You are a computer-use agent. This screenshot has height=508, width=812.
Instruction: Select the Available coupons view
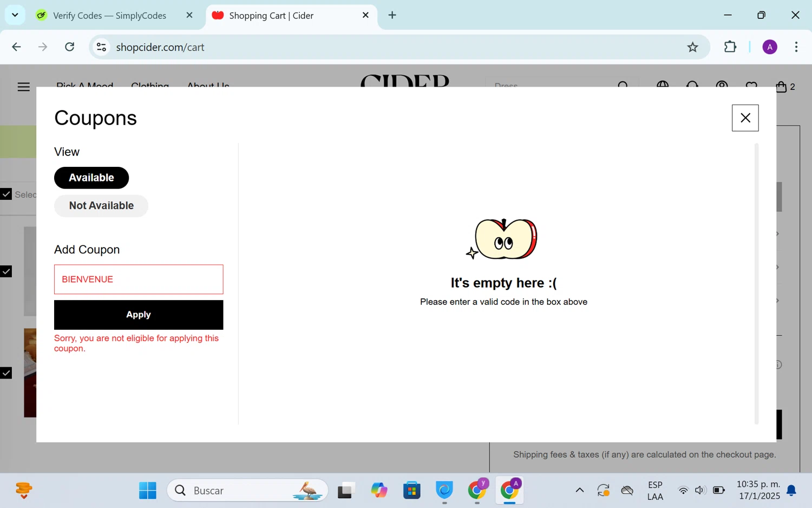91,178
